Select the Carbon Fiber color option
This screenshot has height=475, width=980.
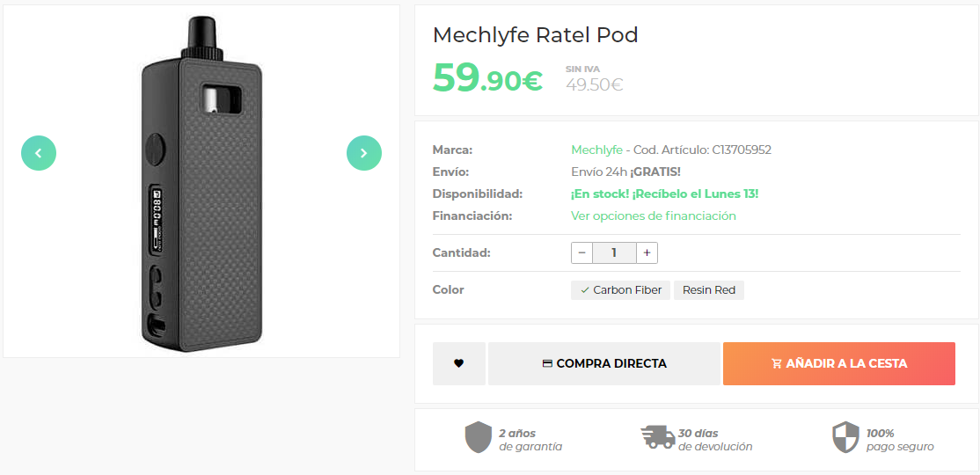pyautogui.click(x=620, y=290)
